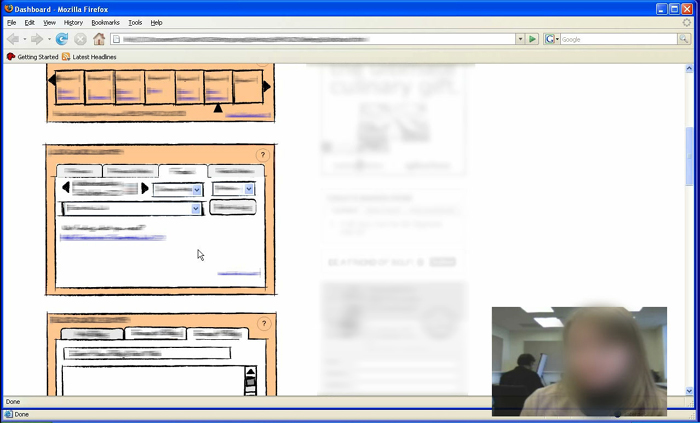The image size is (700, 423).
Task: Click the vertical scrollbar thumb
Action: point(689,156)
